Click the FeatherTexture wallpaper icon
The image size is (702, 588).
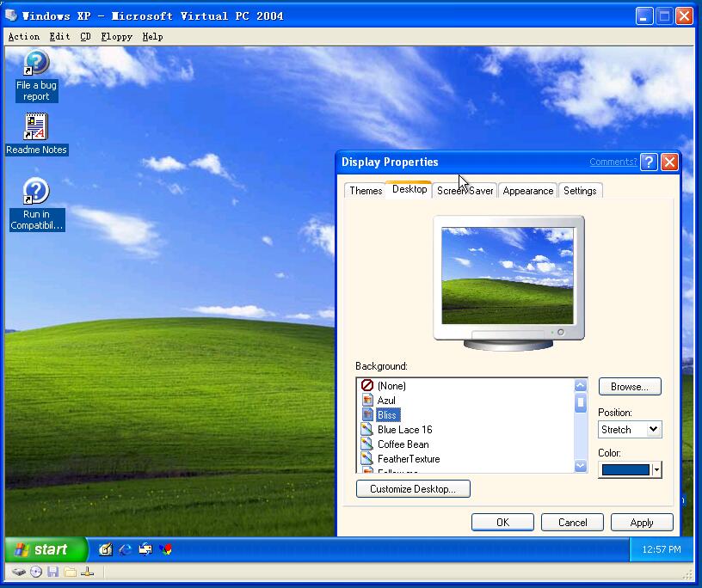click(x=367, y=459)
